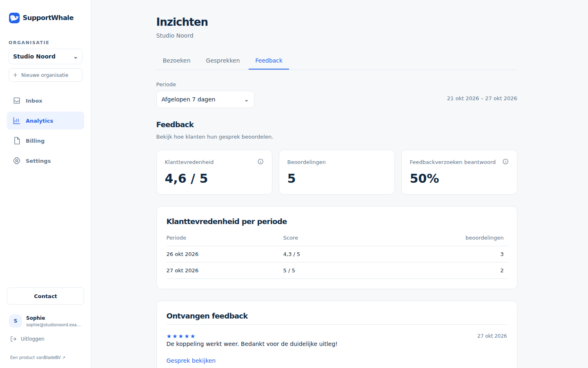Image resolution: width=588 pixels, height=368 pixels.
Task: Click the Uitloggen exit arrow icon
Action: pyautogui.click(x=13, y=339)
